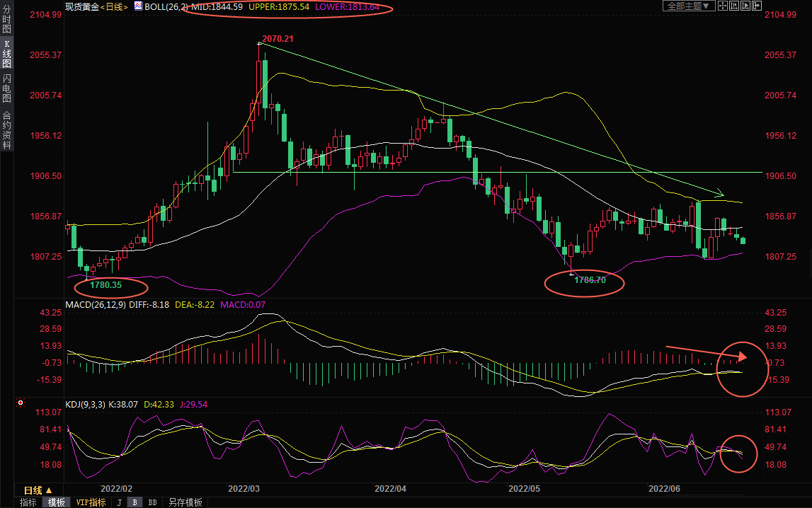Click the jump-to-start chart icon
812x508 pixels.
click(x=734, y=6)
